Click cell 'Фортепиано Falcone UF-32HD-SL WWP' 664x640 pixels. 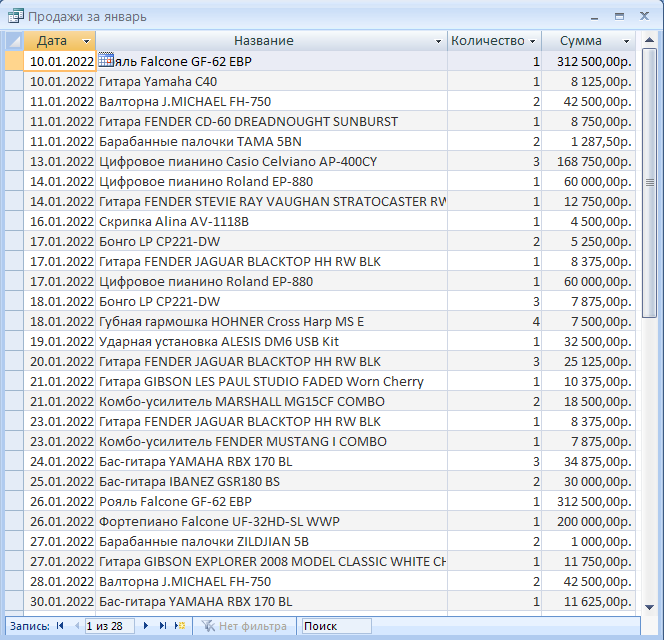271,521
